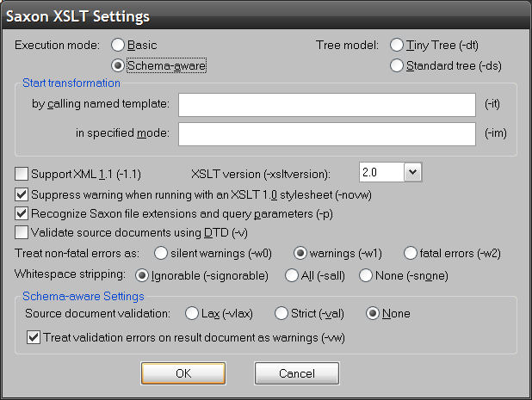The width and height of the screenshot is (532, 400).
Task: Select Strict (-val) source validation
Action: click(x=281, y=313)
